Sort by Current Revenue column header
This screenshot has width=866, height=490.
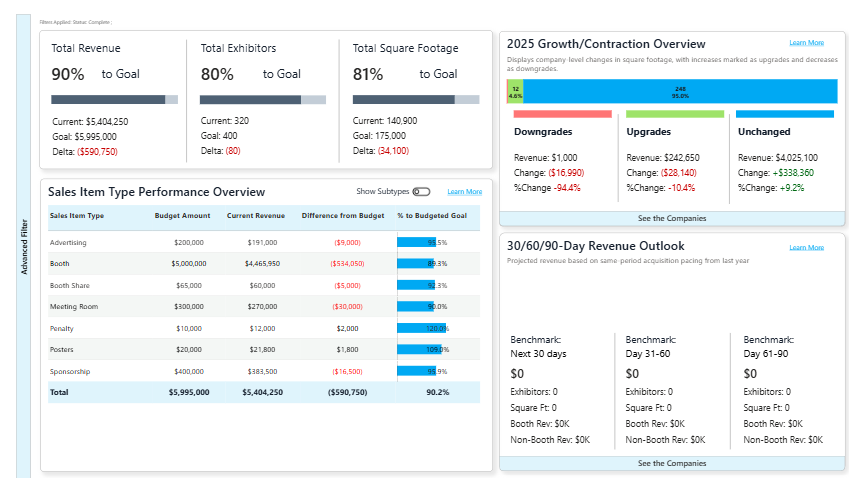tap(255, 216)
